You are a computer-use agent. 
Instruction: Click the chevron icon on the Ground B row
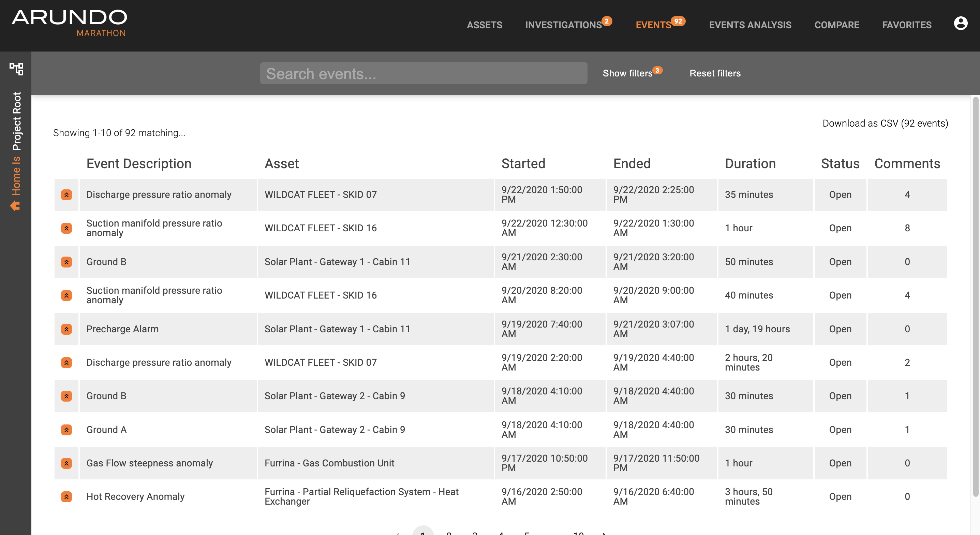pos(66,262)
